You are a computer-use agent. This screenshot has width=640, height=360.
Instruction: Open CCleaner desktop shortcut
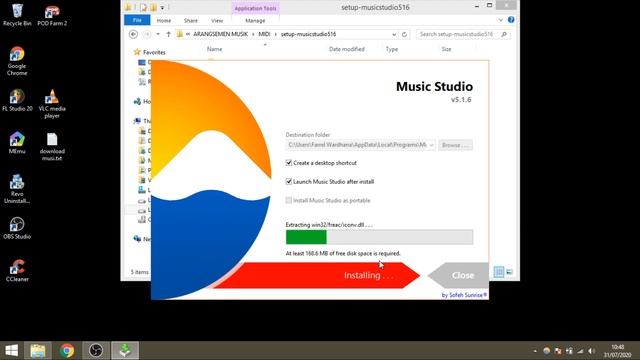coord(17,271)
